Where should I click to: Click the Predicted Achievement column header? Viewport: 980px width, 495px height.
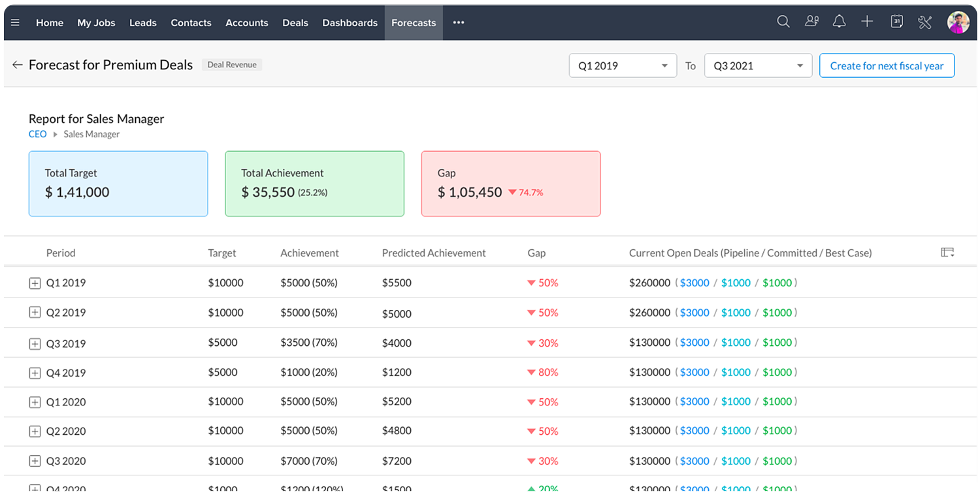click(434, 252)
